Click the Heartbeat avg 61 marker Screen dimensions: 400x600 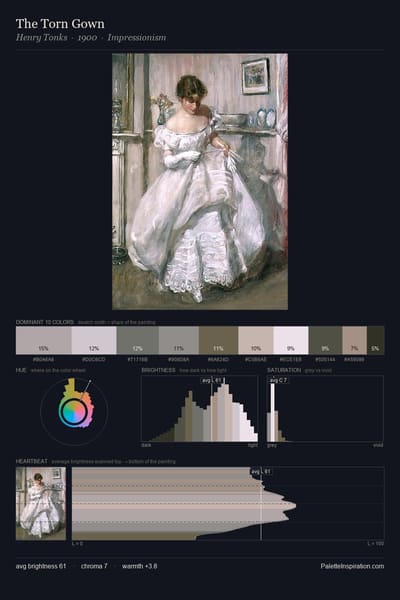(261, 471)
